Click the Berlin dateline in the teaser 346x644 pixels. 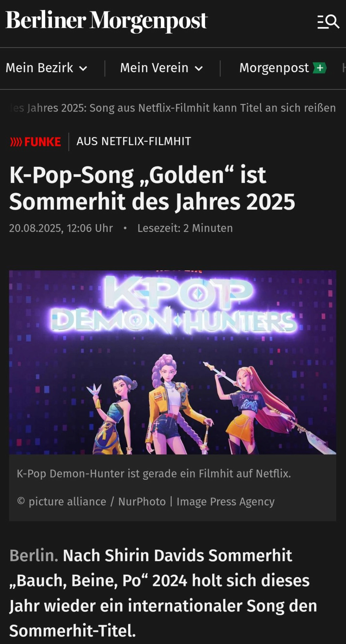34,555
